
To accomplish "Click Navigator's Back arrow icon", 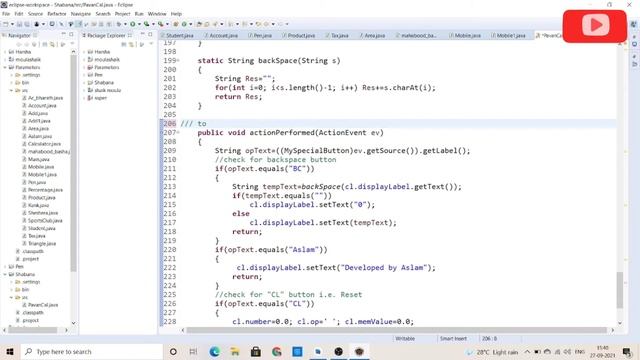I will click(x=19, y=44).
